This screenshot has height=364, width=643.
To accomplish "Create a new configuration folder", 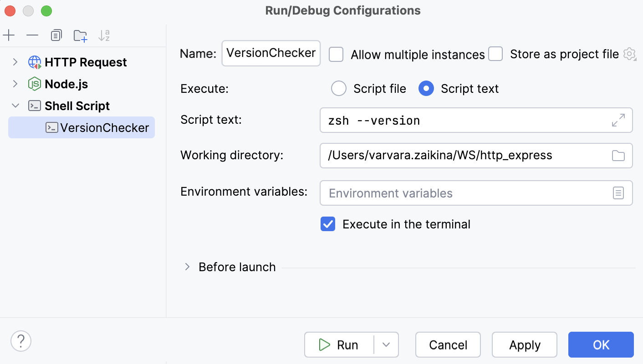I will pos(80,35).
